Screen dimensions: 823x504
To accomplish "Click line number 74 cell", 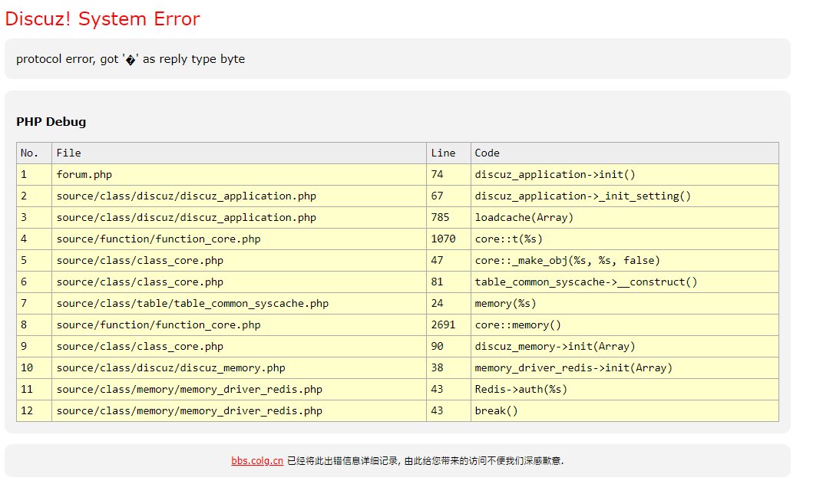I will pyautogui.click(x=448, y=175).
